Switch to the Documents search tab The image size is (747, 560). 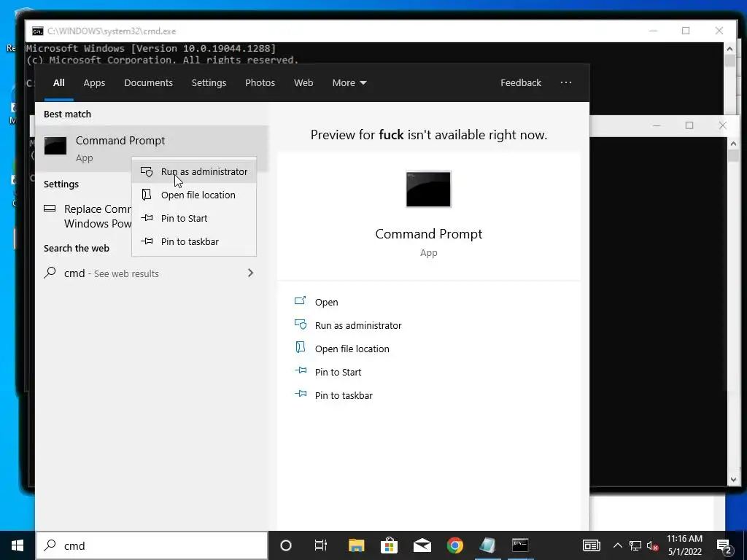pos(148,82)
